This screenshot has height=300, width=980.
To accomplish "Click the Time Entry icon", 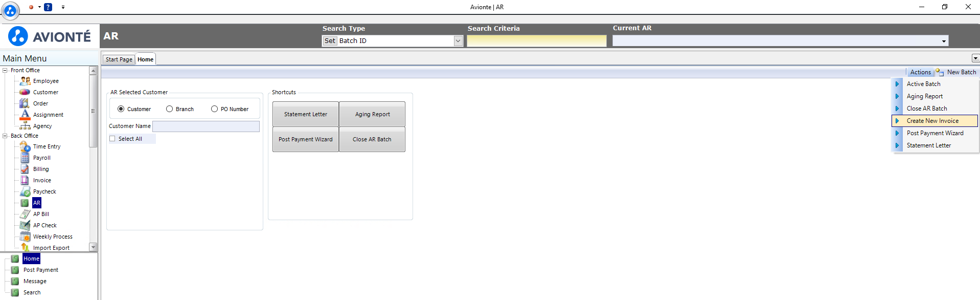I will point(25,147).
